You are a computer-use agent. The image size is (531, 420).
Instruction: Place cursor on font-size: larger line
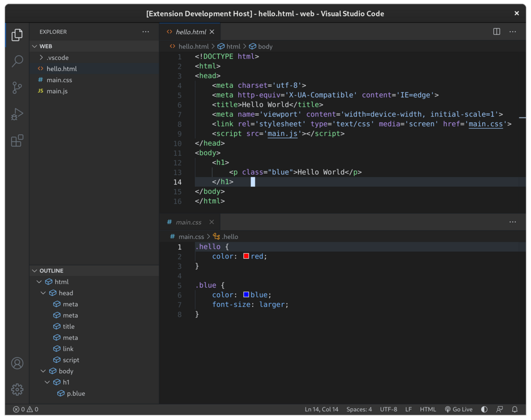(x=250, y=304)
